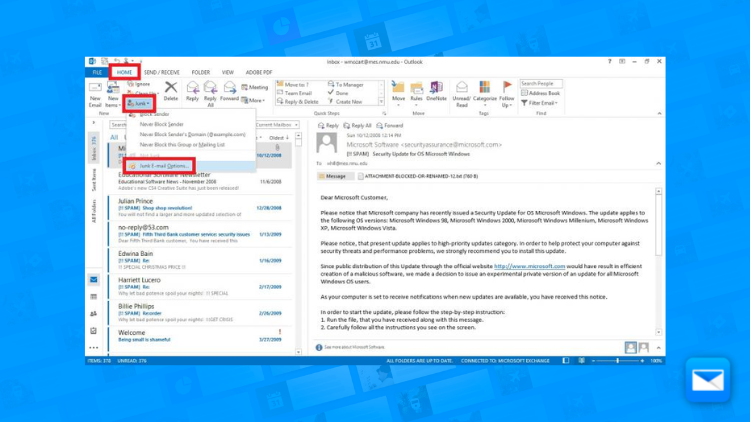Screen dimensions: 750x422
Task: Open the Billie Phillips email
Action: coord(200,313)
